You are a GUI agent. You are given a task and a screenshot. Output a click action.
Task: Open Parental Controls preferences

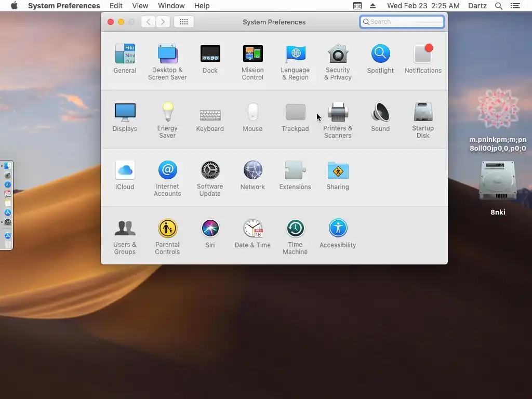point(167,237)
